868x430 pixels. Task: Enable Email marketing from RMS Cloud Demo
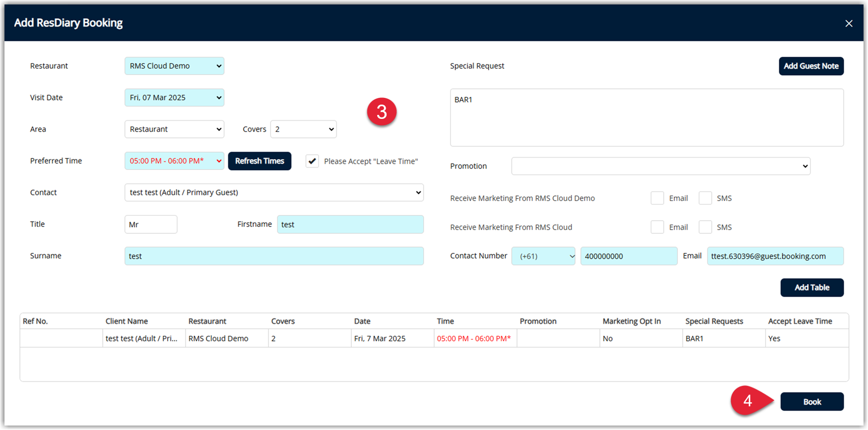[657, 198]
